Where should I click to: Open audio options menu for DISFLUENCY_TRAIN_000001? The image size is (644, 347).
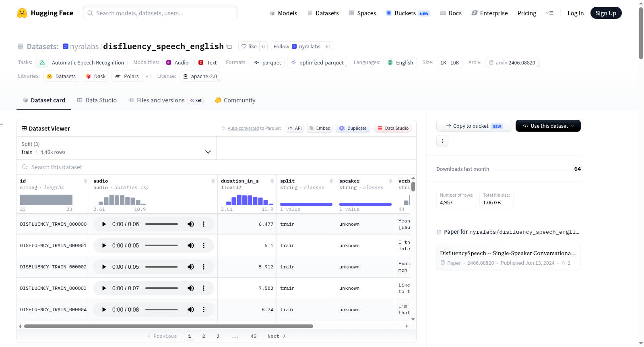tap(204, 245)
